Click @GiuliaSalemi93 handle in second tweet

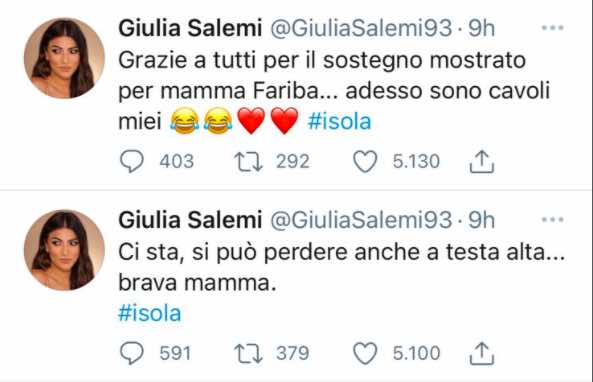click(361, 221)
